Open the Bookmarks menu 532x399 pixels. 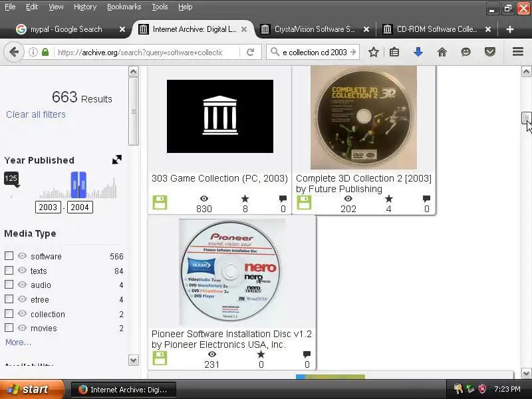click(124, 7)
